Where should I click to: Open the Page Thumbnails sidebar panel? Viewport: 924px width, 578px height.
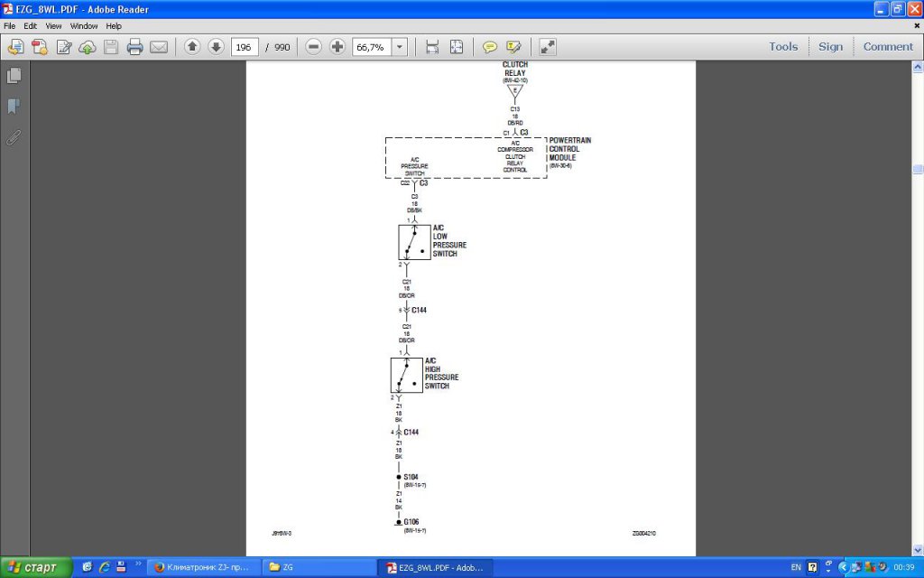pyautogui.click(x=14, y=76)
